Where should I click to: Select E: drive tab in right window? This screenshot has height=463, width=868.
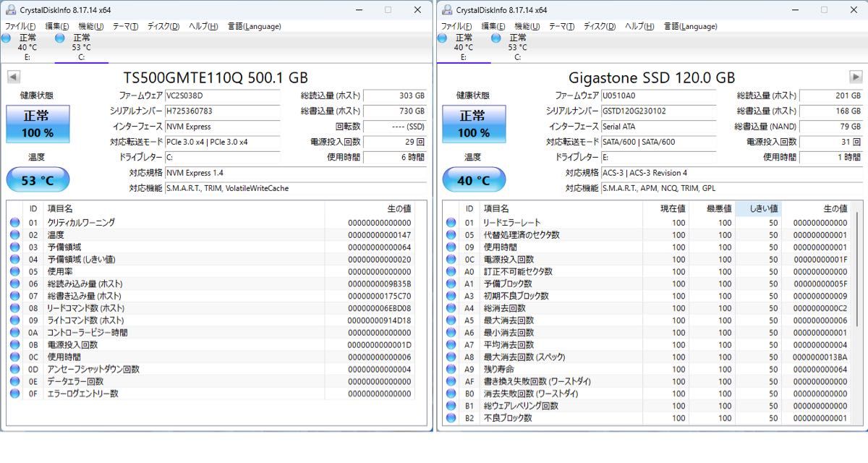click(x=464, y=47)
